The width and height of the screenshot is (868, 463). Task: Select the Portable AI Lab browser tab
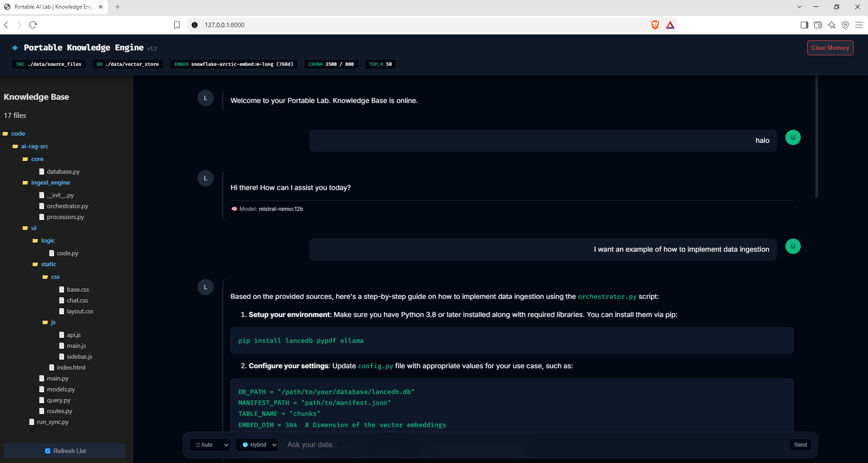click(x=54, y=7)
